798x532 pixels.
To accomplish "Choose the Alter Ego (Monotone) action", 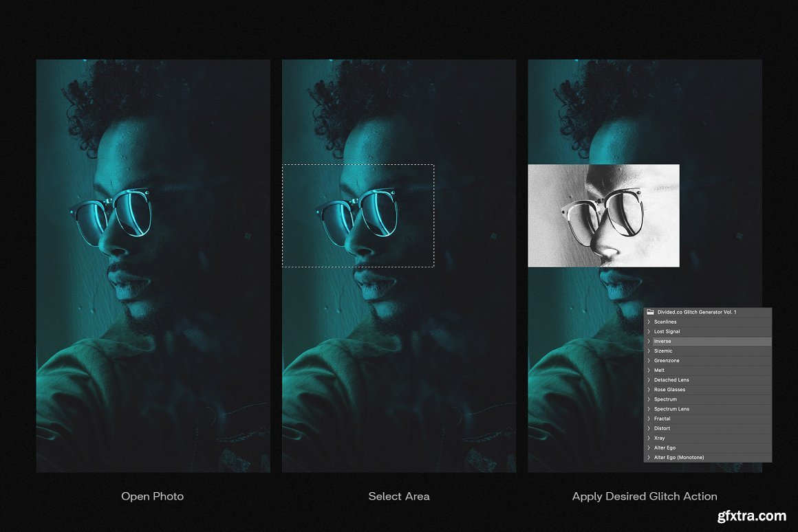I will (x=678, y=457).
